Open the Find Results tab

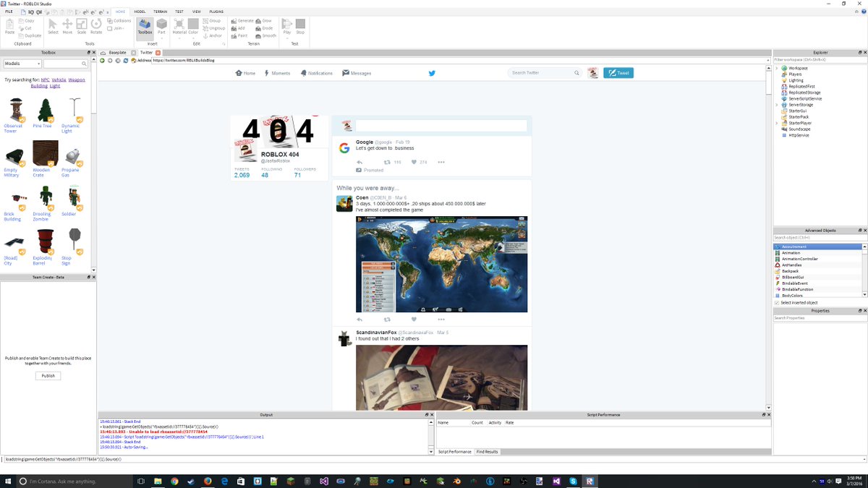487,451
